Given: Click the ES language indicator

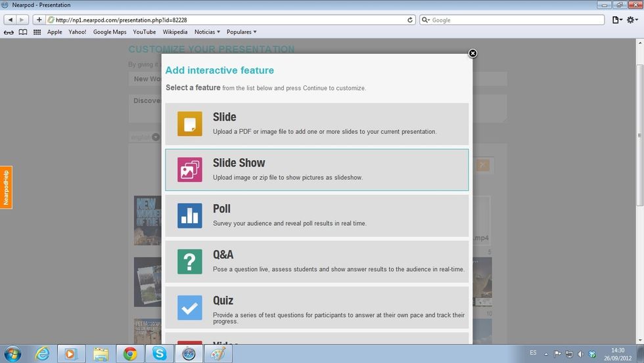Looking at the screenshot, I should coord(533,352).
